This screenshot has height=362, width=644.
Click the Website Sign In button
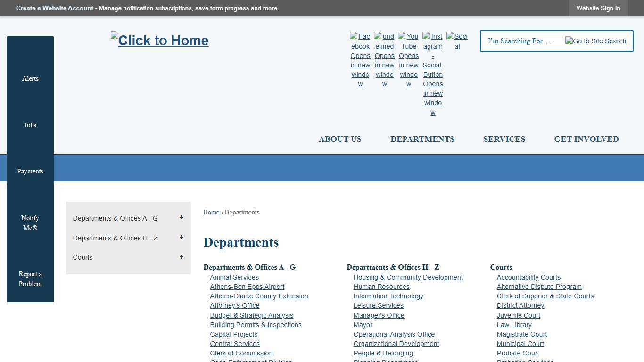pos(598,8)
